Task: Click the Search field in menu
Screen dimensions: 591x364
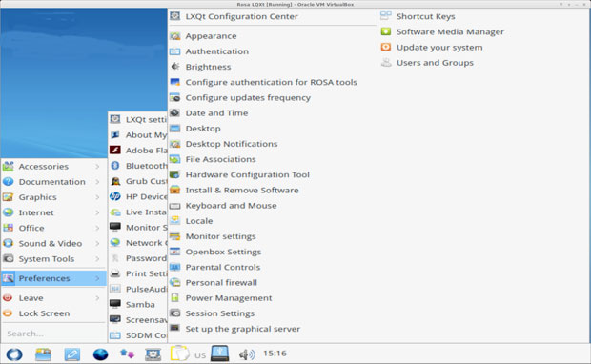Action: coord(54,334)
